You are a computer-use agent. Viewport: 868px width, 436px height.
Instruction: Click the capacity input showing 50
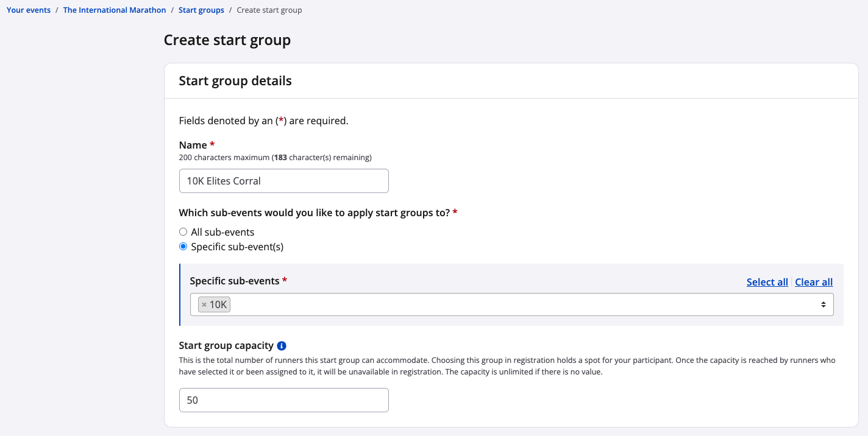pos(283,400)
